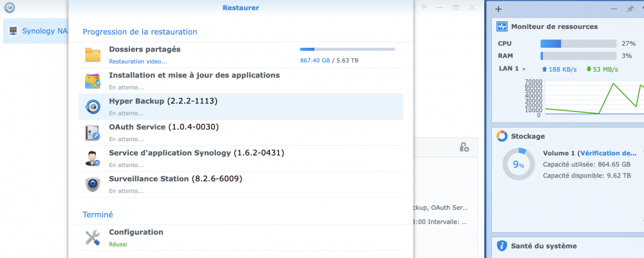Click the Capacité disponible: 9.62 TB text

[587, 175]
